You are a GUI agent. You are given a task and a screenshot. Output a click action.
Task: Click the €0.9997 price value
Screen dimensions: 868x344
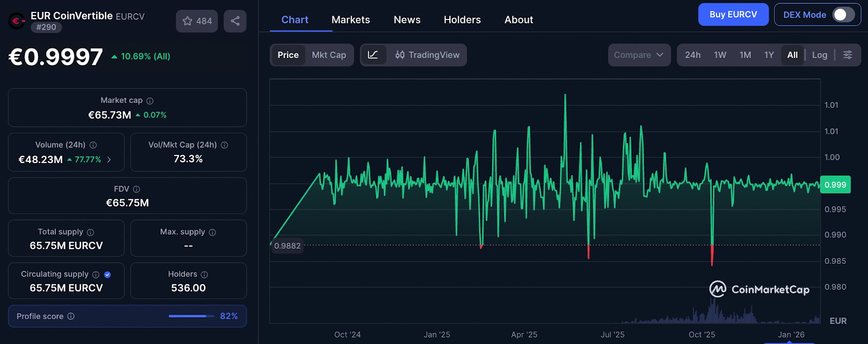pos(56,57)
